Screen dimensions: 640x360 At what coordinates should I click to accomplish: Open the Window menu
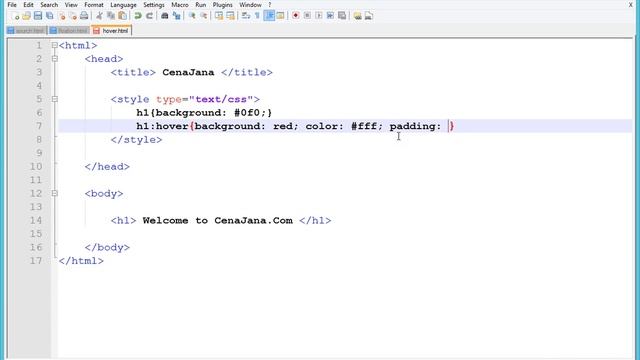[x=250, y=5]
